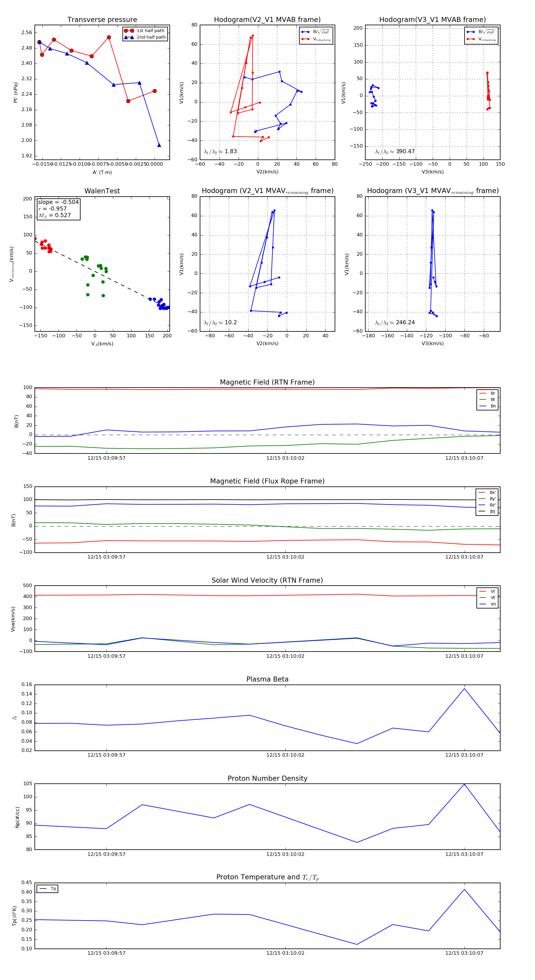Viewport: 535px width, 980px height.
Task: Click the 246.24 eigenvalue ratio annotation
Action: tap(395, 323)
